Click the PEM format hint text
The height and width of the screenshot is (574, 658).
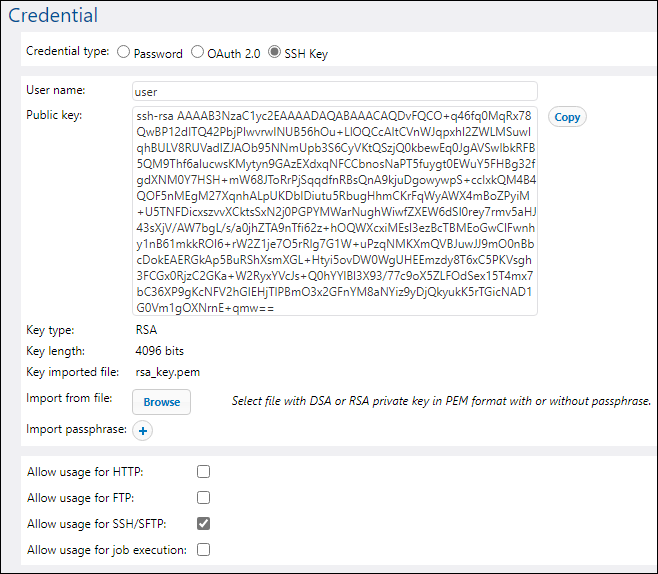[x=441, y=401]
